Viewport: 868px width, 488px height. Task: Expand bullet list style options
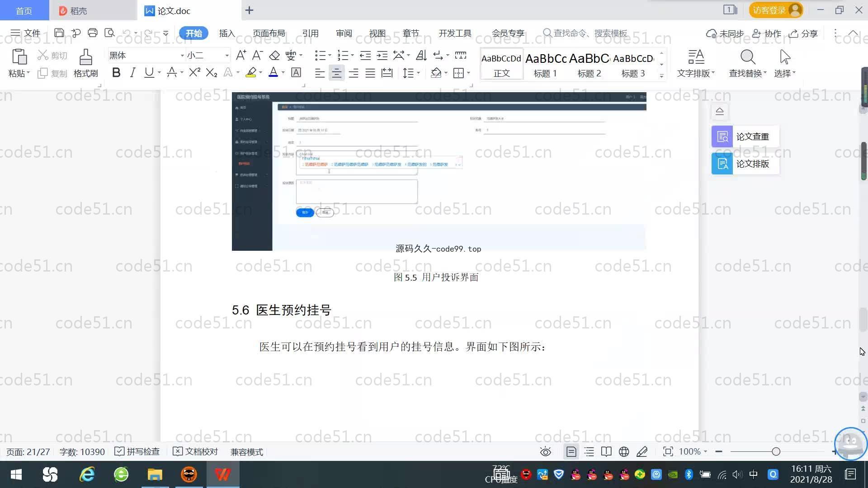330,56
